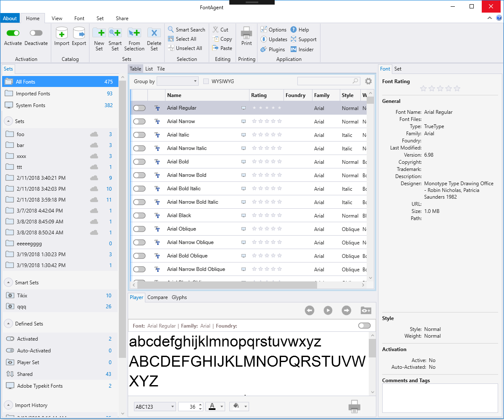Open table settings gear icon
Screen dimensions: 504x420
368,81
